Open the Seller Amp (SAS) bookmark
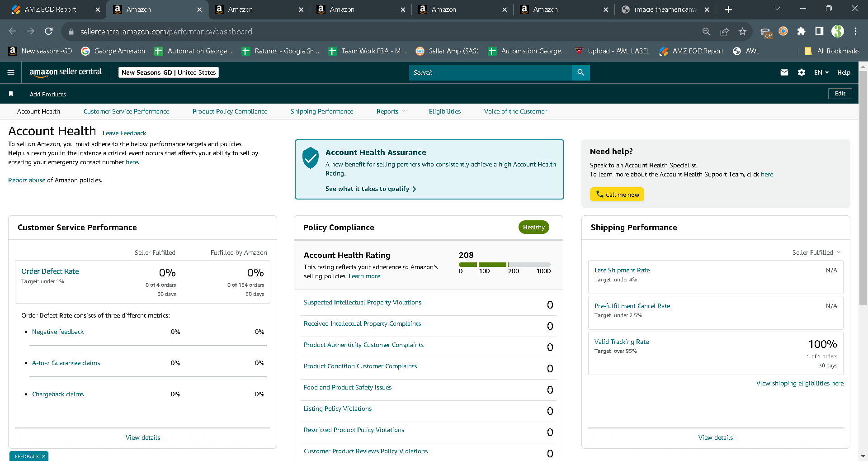This screenshot has height=461, width=868. pos(447,51)
